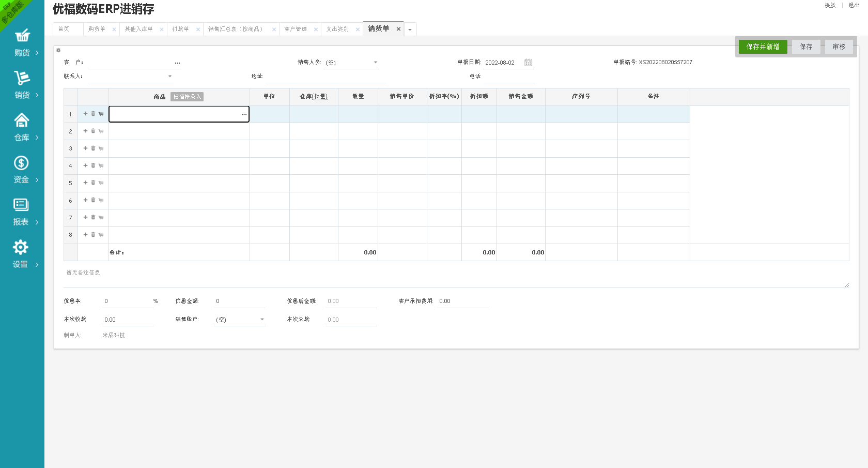868x468 pixels.
Task: Open the tab list dropdown arrow
Action: tap(410, 29)
